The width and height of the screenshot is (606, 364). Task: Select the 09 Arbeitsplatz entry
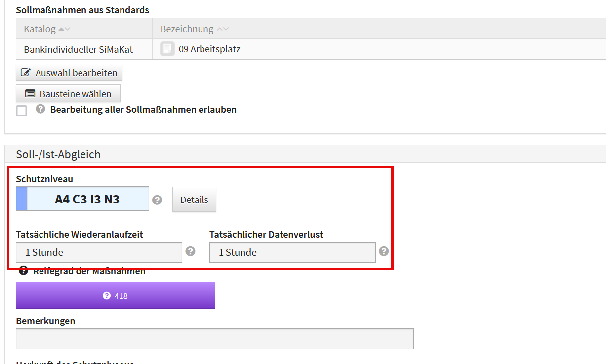[x=209, y=49]
